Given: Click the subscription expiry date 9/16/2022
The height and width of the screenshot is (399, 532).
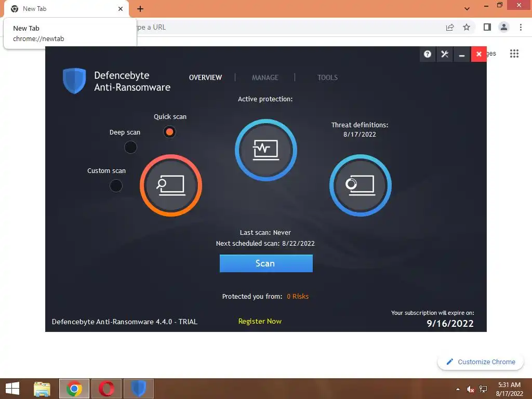Looking at the screenshot, I should click(x=450, y=323).
